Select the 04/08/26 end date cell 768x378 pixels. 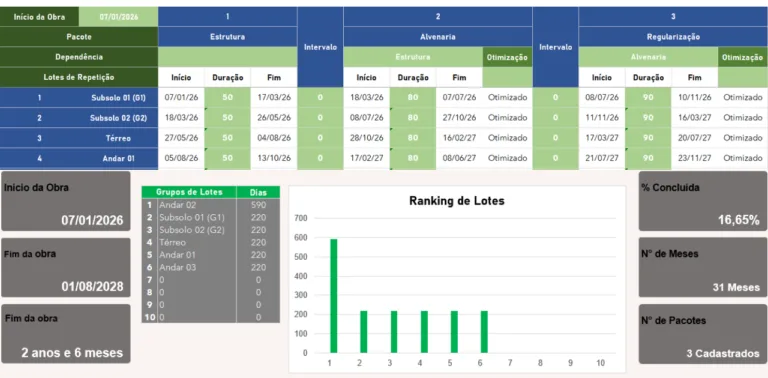tap(274, 138)
